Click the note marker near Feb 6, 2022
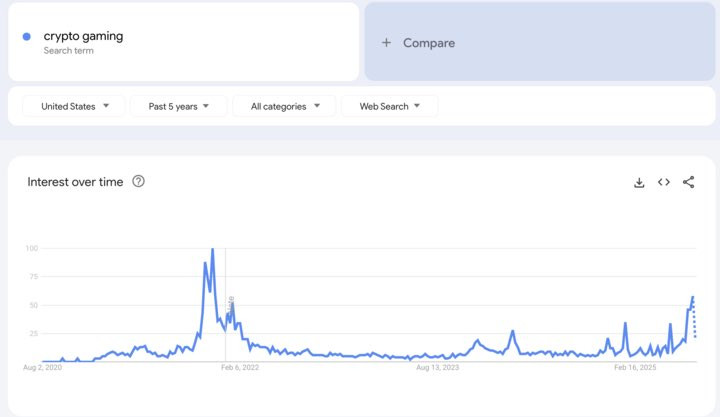This screenshot has height=417, width=720. [x=232, y=300]
